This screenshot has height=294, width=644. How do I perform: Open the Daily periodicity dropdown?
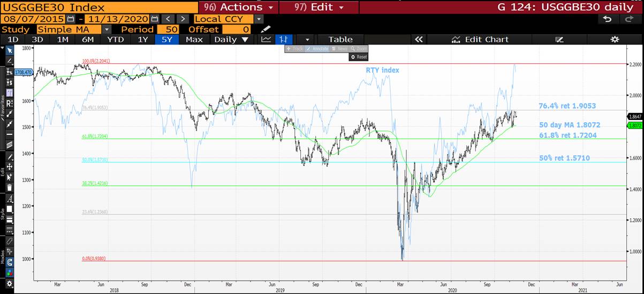click(x=231, y=39)
